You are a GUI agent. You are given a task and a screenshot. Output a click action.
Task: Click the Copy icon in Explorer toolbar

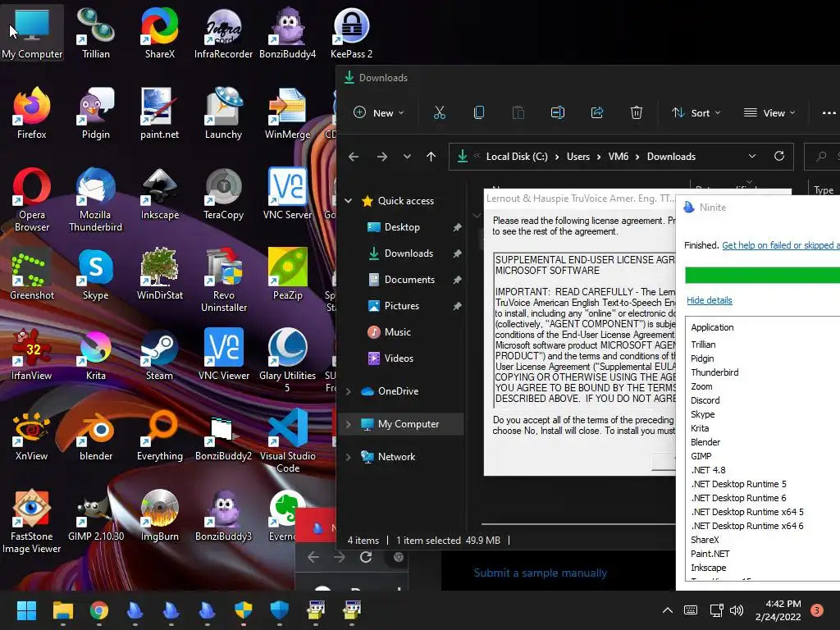[479, 112]
